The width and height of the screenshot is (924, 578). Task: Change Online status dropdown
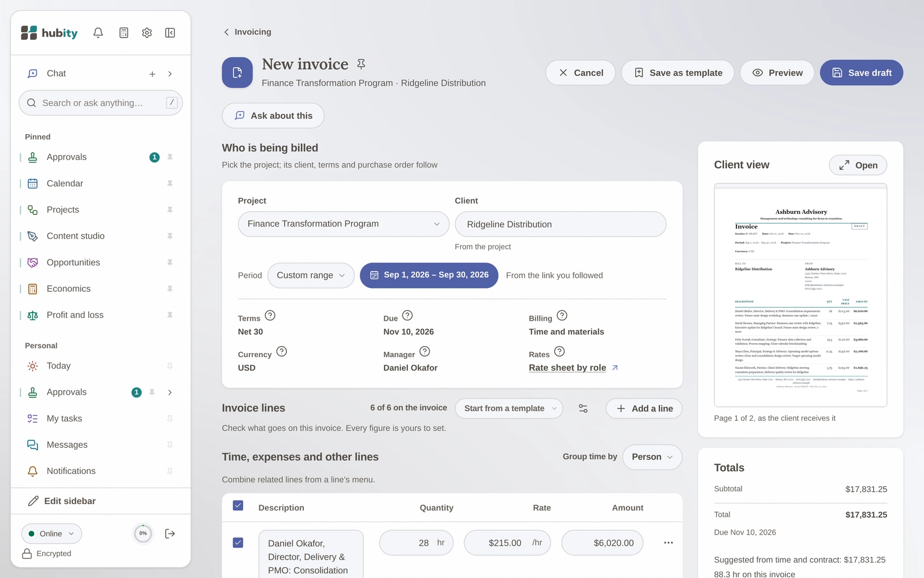[51, 533]
